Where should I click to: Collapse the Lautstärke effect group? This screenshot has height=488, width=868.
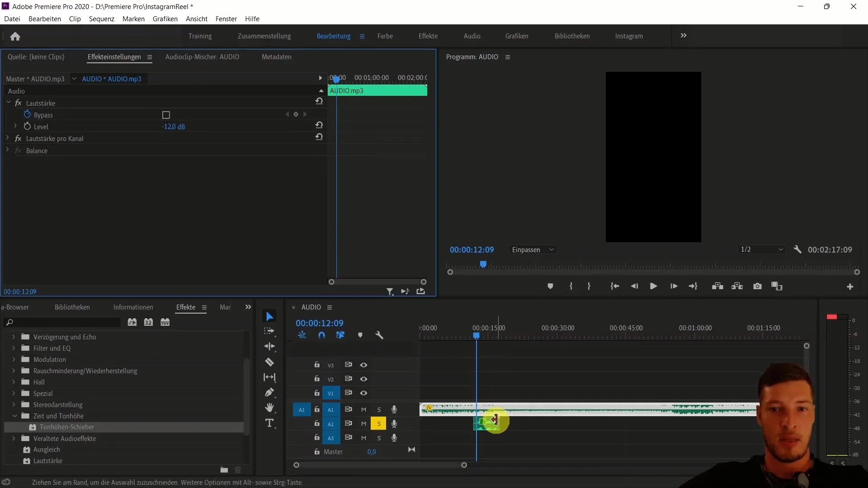[x=8, y=103]
